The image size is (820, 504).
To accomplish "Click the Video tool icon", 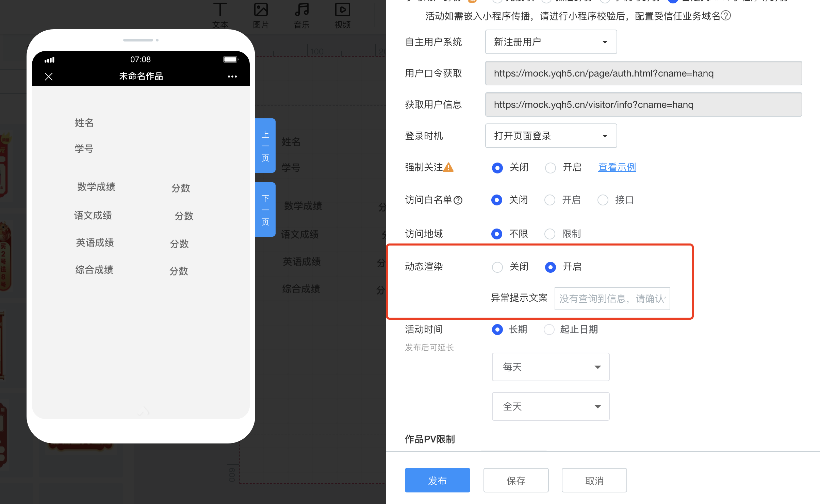I will coord(342,10).
